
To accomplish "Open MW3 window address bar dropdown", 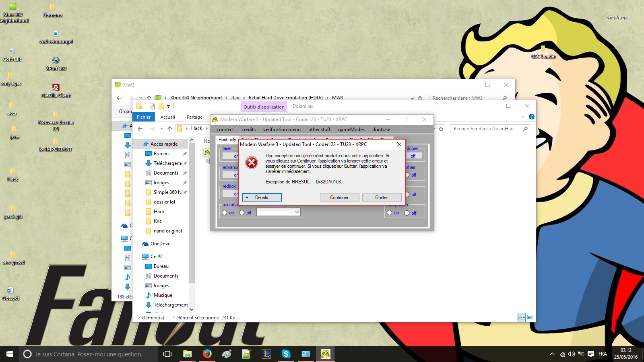I will (412, 98).
